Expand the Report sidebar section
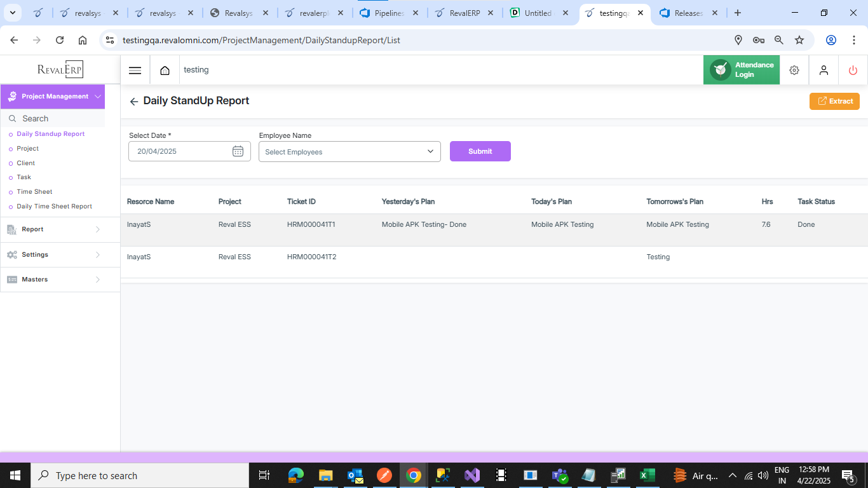This screenshot has width=868, height=488. pos(53,229)
